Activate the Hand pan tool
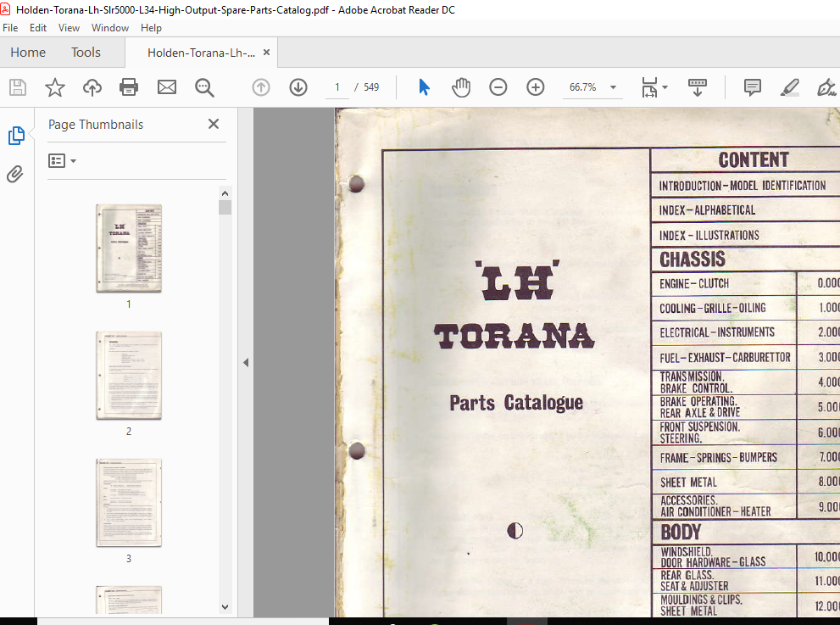 (461, 86)
